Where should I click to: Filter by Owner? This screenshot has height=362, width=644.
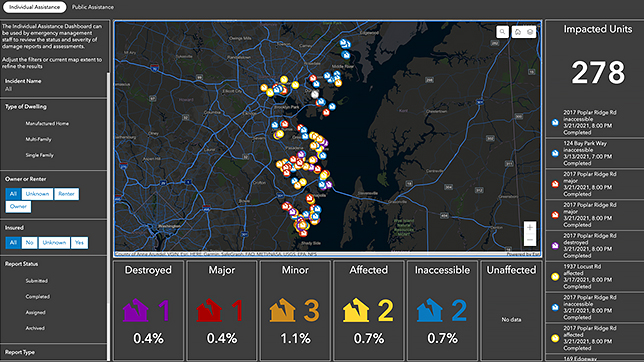tap(18, 207)
